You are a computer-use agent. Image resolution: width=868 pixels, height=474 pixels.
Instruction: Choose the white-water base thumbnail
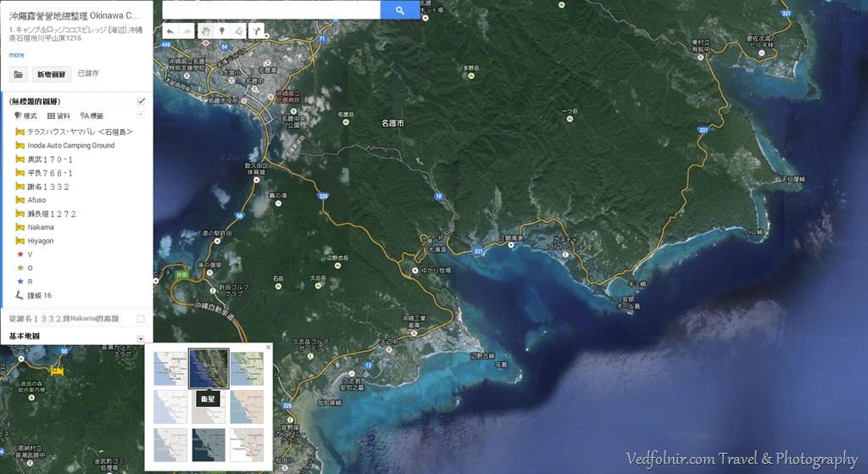(x=247, y=444)
